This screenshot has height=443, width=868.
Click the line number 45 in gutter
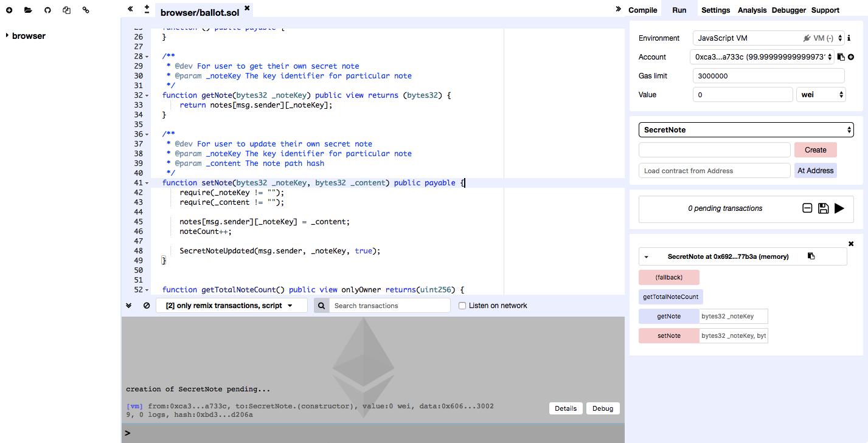(138, 222)
